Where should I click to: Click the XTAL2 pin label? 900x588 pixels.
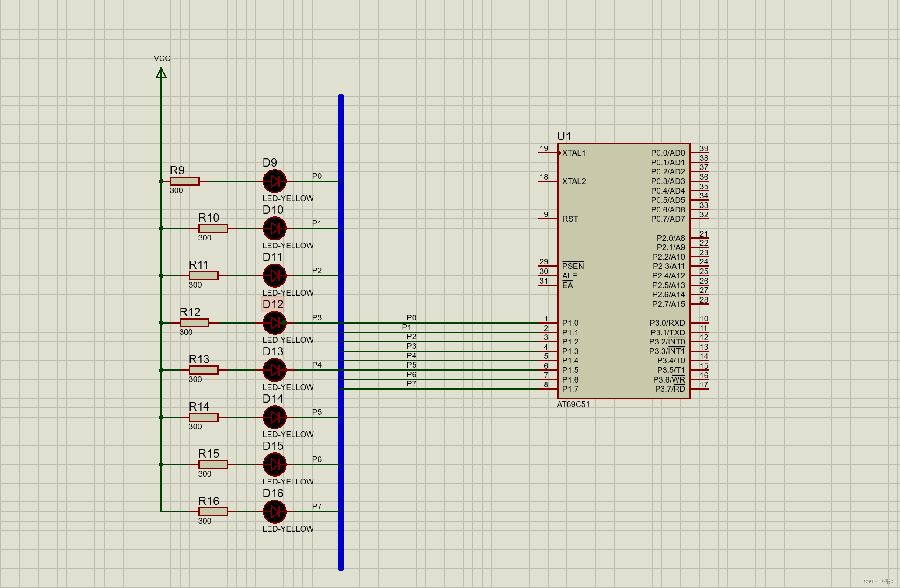click(x=574, y=181)
